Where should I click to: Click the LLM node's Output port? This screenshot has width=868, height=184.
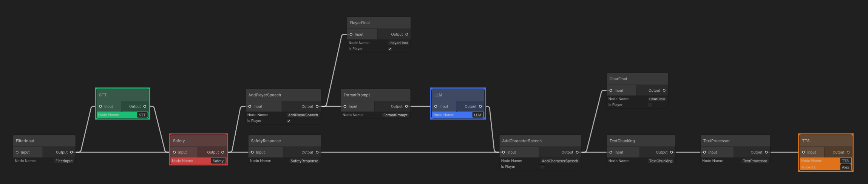(x=480, y=106)
